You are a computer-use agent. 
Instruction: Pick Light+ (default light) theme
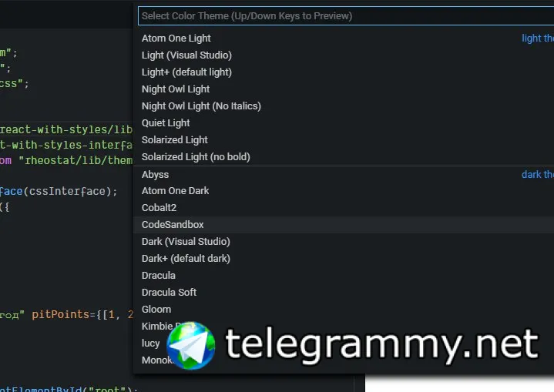click(344, 72)
